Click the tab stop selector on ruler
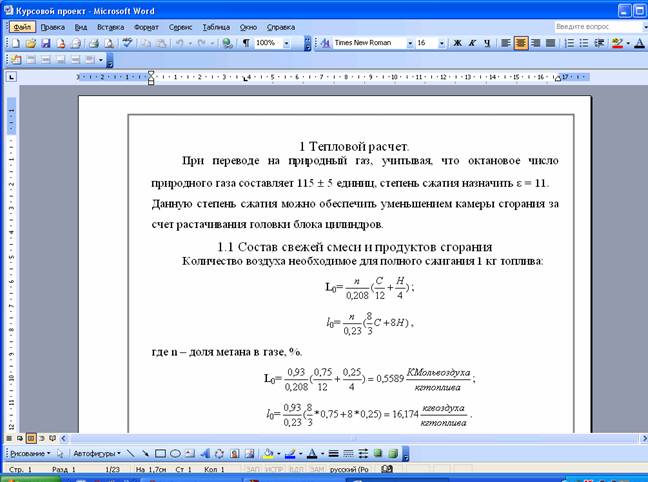 [11, 76]
